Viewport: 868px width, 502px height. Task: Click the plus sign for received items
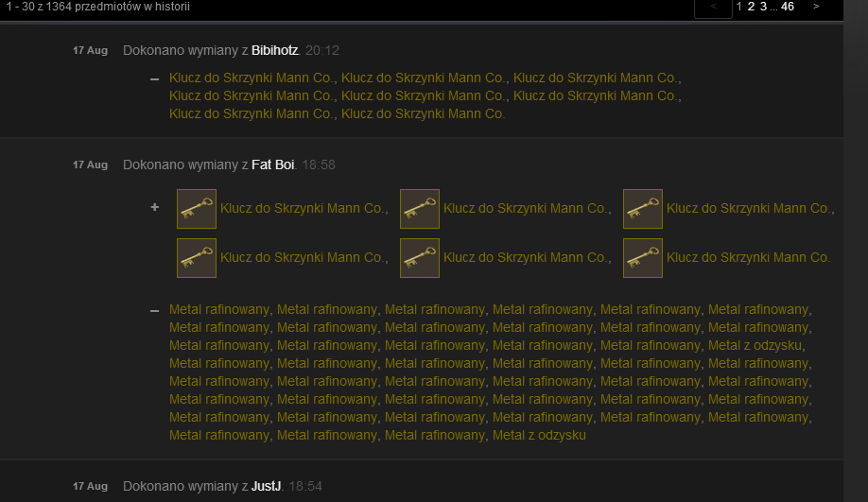155,207
